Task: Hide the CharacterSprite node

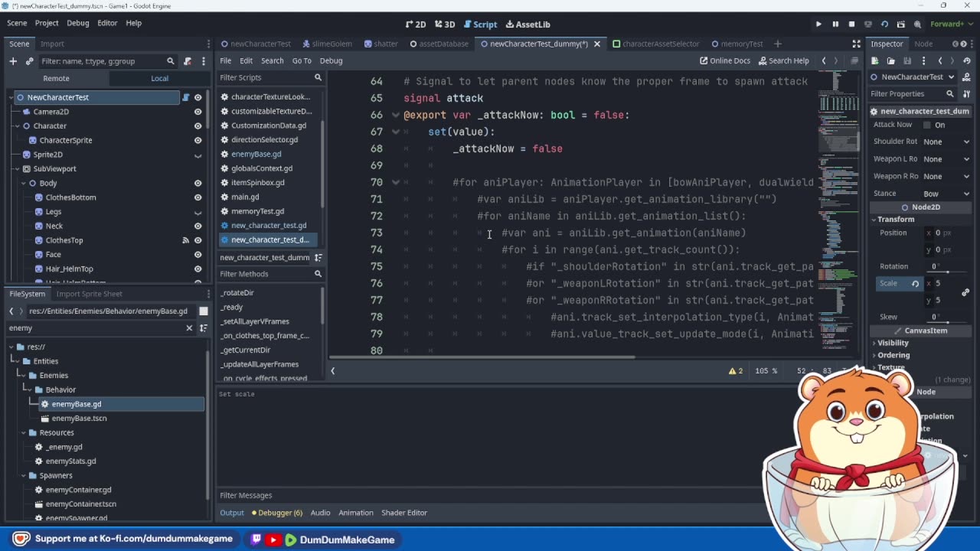Action: point(198,140)
